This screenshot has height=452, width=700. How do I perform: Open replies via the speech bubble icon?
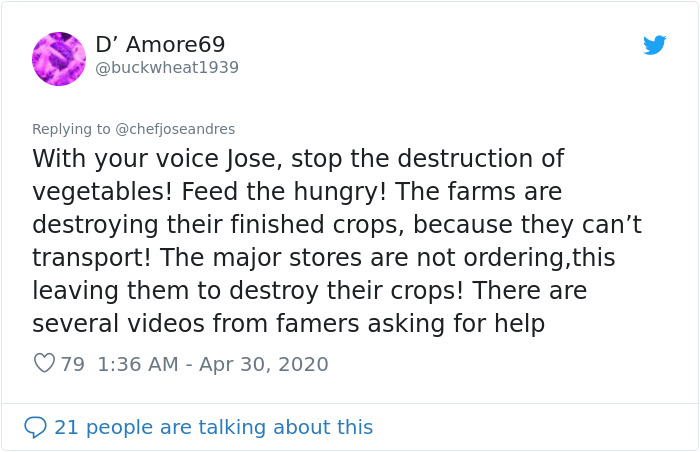(x=36, y=427)
